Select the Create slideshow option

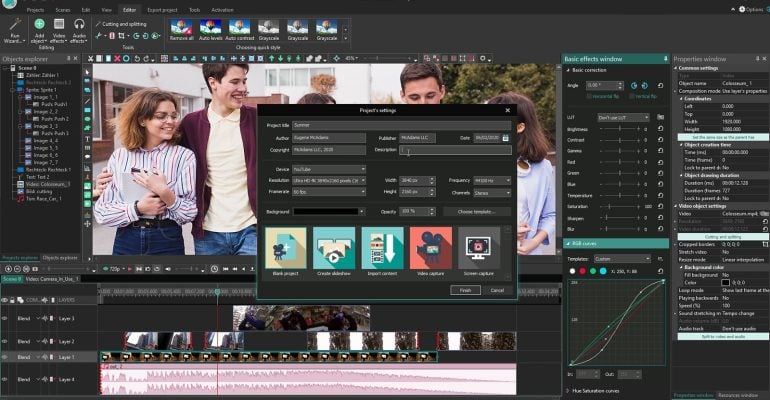pos(334,251)
